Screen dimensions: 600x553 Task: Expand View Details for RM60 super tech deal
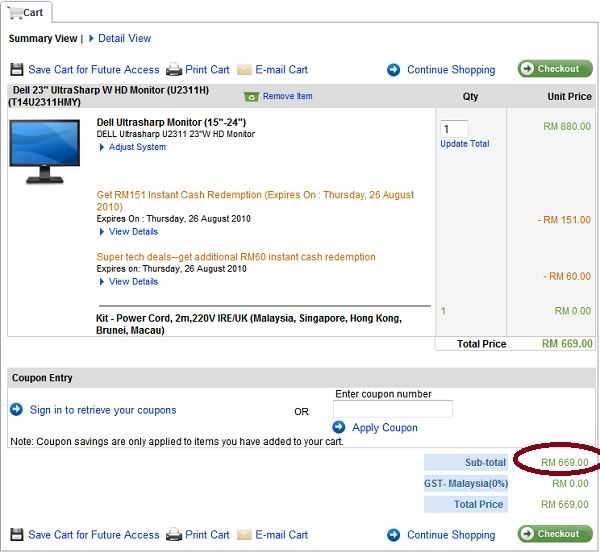pyautogui.click(x=133, y=282)
